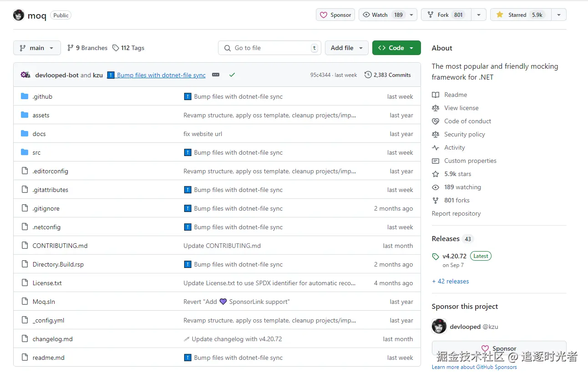The height and width of the screenshot is (373, 588).
Task: Click the Activity pulse icon
Action: pos(436,147)
